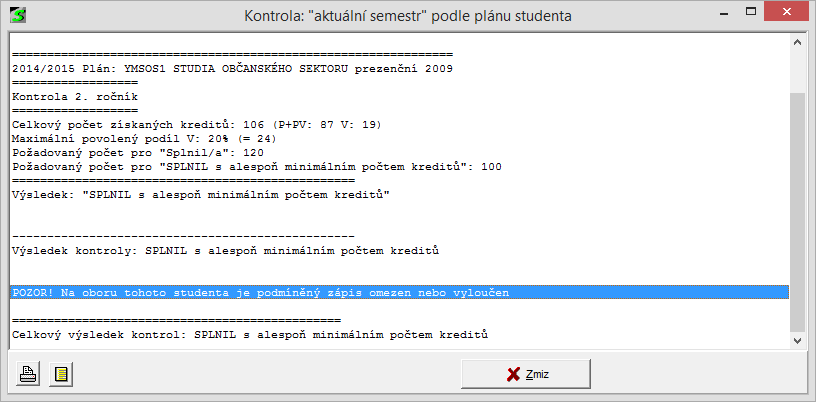Click the scrollbar up arrow

click(x=798, y=44)
